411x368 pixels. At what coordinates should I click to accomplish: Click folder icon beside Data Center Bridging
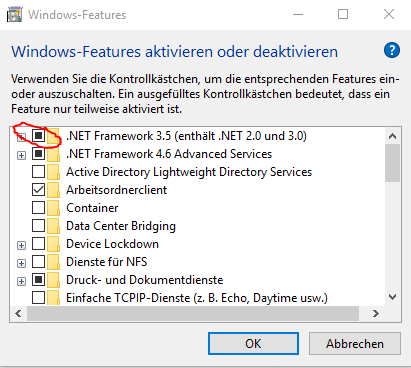[53, 226]
